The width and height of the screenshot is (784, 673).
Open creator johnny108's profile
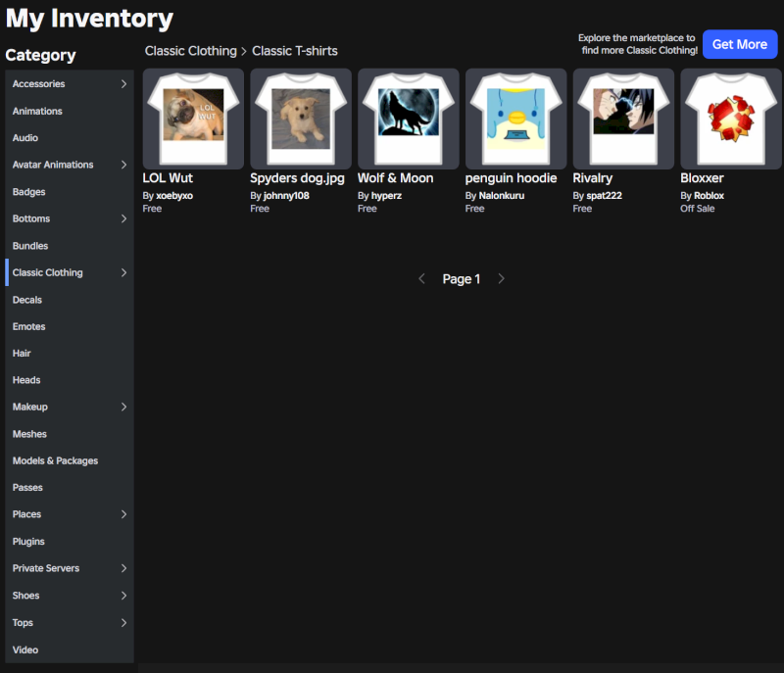click(286, 196)
